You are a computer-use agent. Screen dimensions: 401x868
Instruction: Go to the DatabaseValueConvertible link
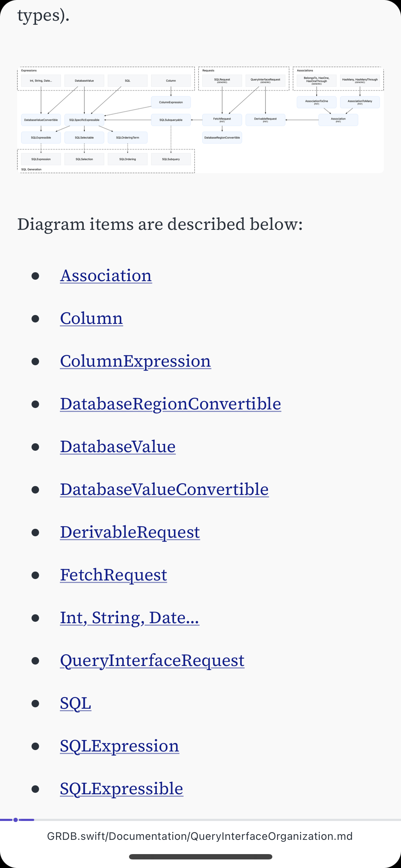click(164, 490)
